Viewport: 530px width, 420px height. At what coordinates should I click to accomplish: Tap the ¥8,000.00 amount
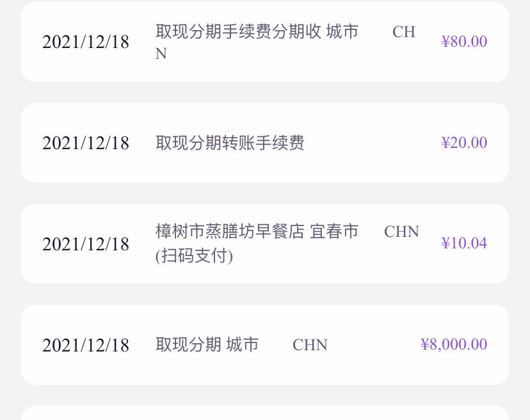click(x=454, y=344)
